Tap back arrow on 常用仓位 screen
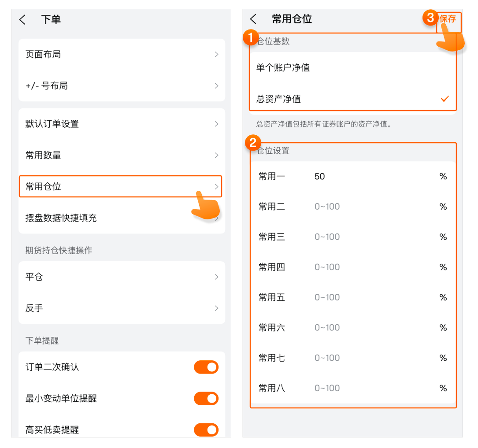Image resolution: width=478 pixels, height=448 pixels. [x=253, y=19]
